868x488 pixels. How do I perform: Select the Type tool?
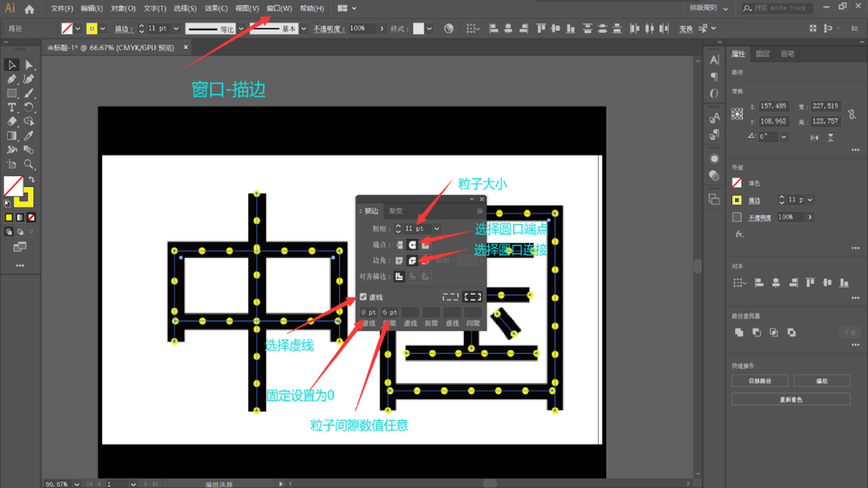[12, 108]
